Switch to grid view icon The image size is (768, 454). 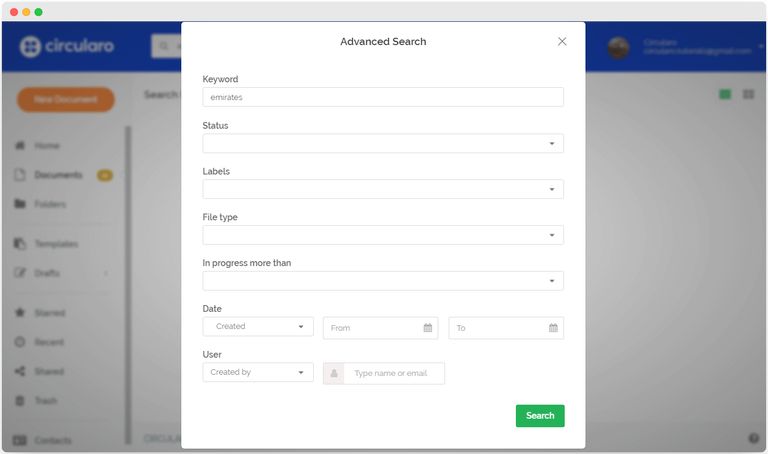pyautogui.click(x=748, y=94)
